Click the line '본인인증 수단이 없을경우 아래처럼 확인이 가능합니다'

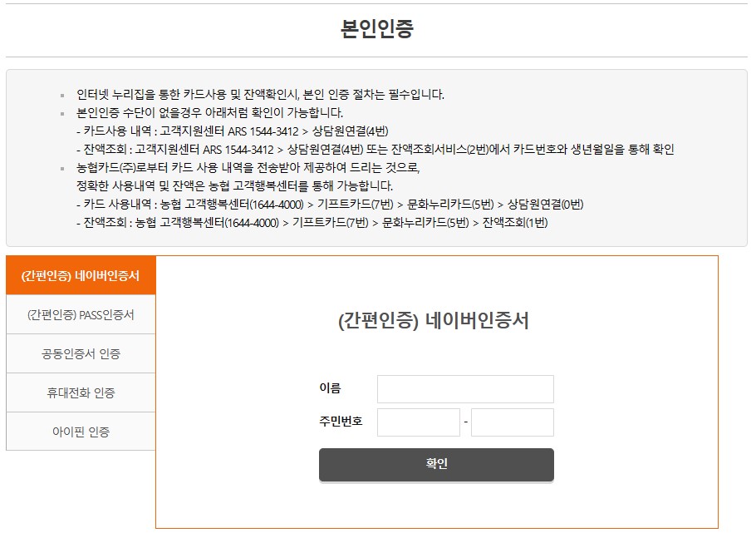click(x=209, y=112)
